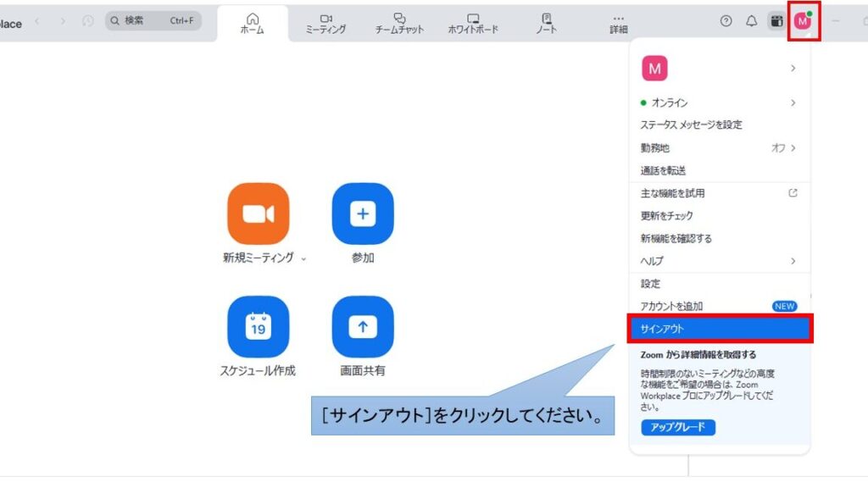868x488 pixels.
Task: Open 設定 from the profile menu
Action: click(x=651, y=284)
